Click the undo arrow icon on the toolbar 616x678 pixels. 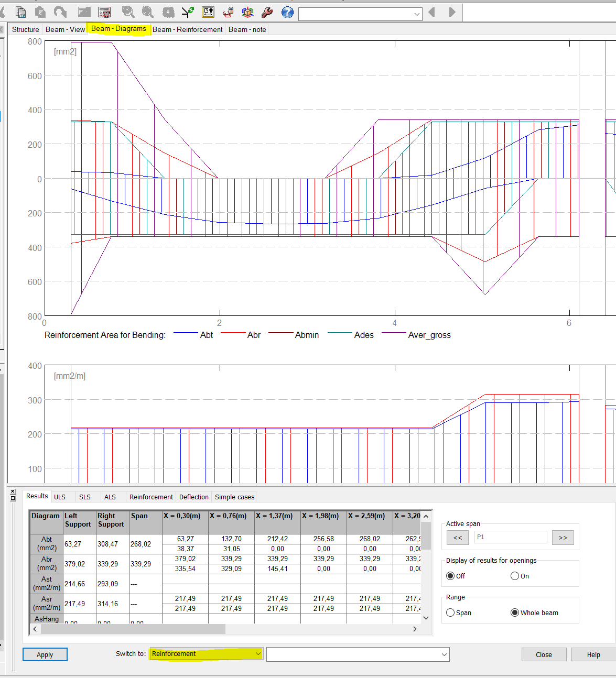coord(60,12)
